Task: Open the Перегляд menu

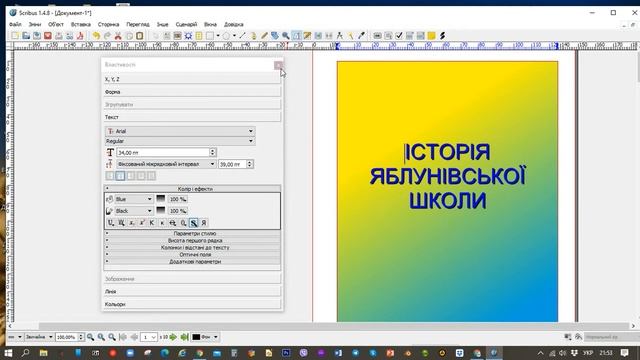Action: click(138, 24)
